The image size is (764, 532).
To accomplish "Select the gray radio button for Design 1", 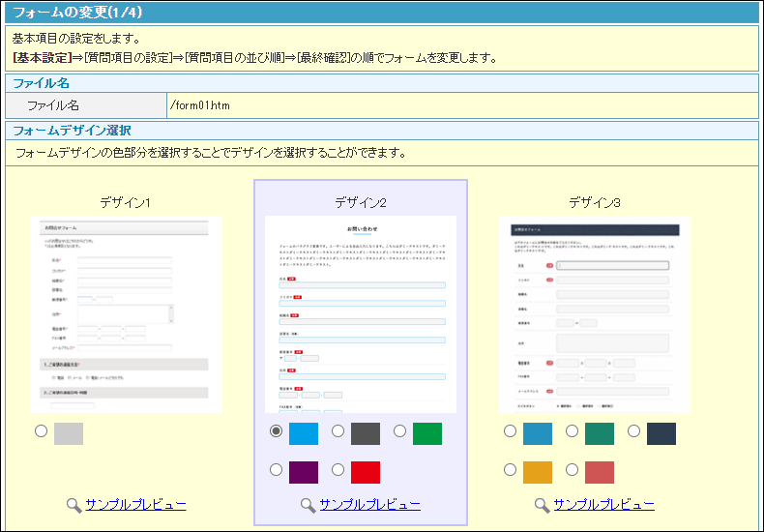I will coord(41,431).
